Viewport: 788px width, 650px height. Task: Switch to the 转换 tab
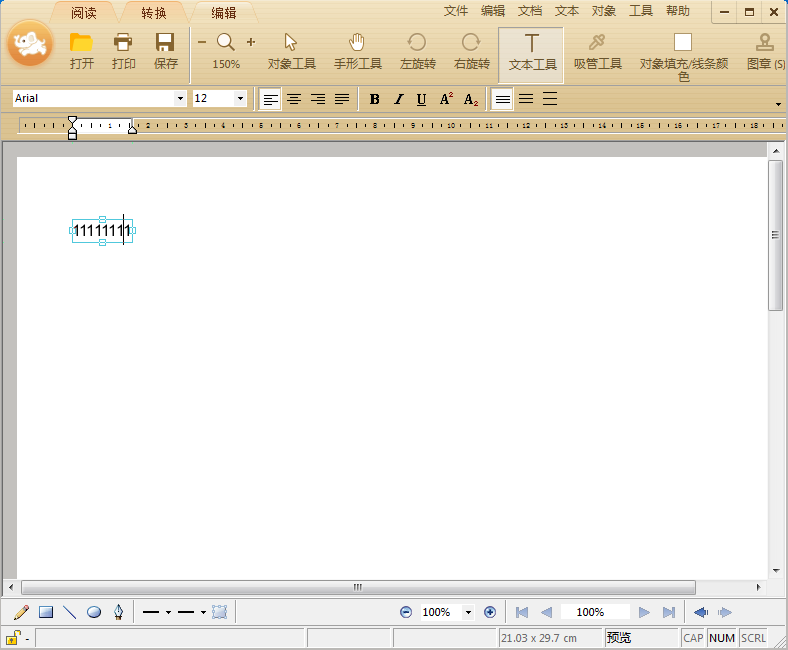point(154,13)
